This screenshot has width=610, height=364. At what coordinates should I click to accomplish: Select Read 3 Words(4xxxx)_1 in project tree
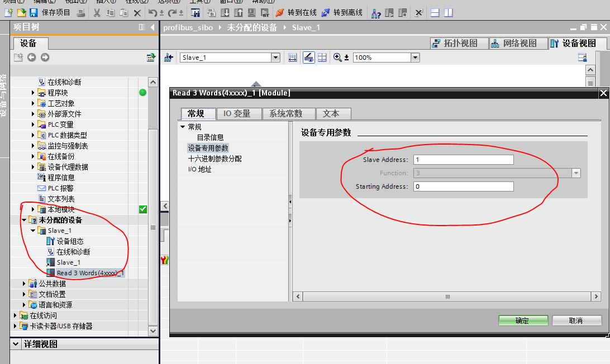tap(90, 273)
